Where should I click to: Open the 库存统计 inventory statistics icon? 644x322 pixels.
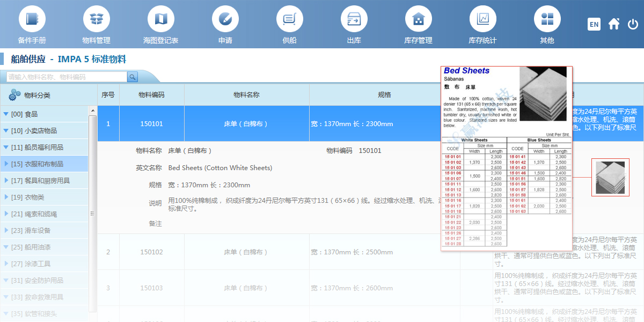click(482, 19)
